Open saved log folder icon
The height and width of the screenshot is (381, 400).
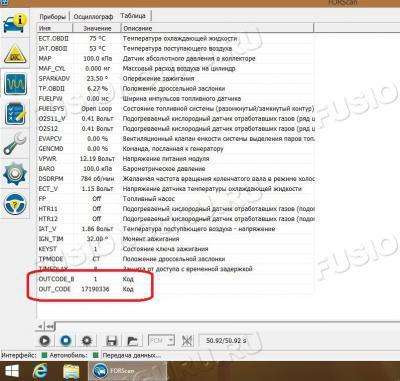[132, 341]
